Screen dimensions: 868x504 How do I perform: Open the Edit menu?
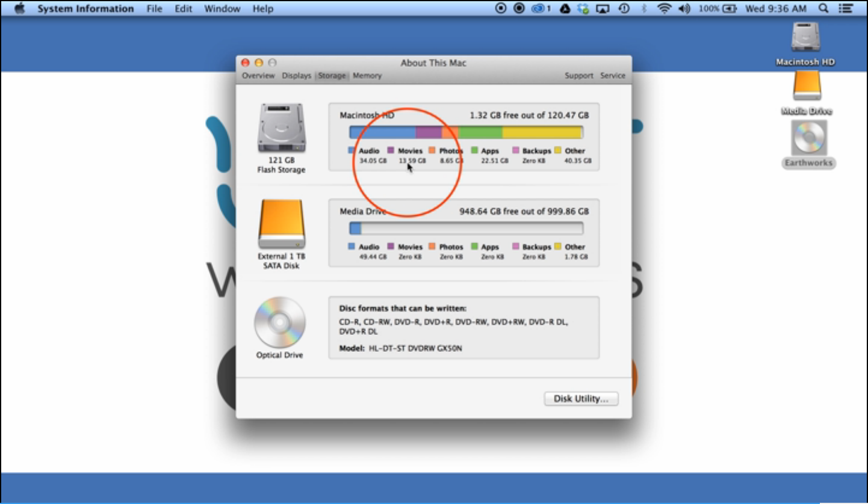(184, 9)
